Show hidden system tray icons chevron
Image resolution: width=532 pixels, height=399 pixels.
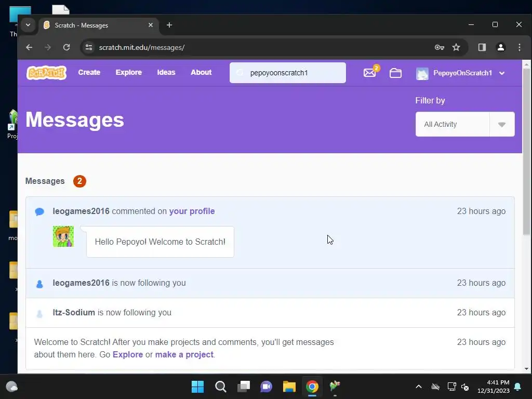[419, 387]
